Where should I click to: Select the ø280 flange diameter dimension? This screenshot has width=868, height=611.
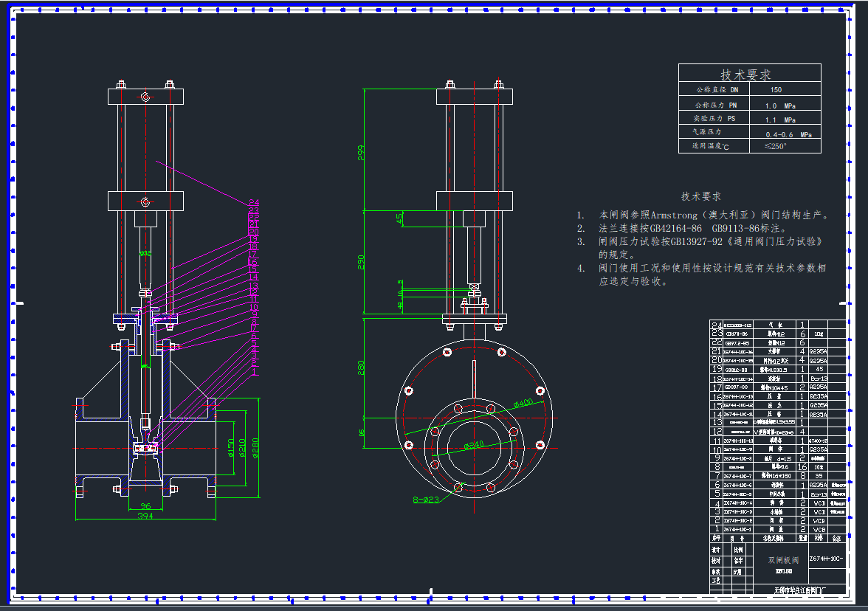256,449
